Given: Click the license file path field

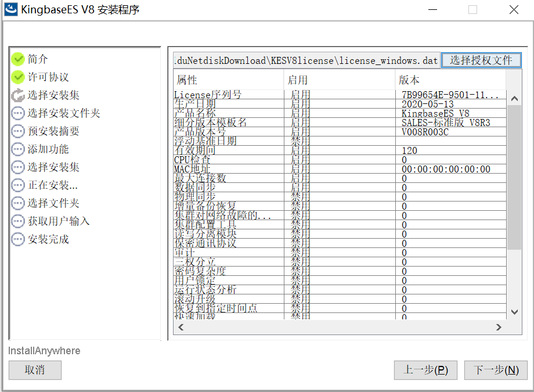Looking at the screenshot, I should 306,60.
